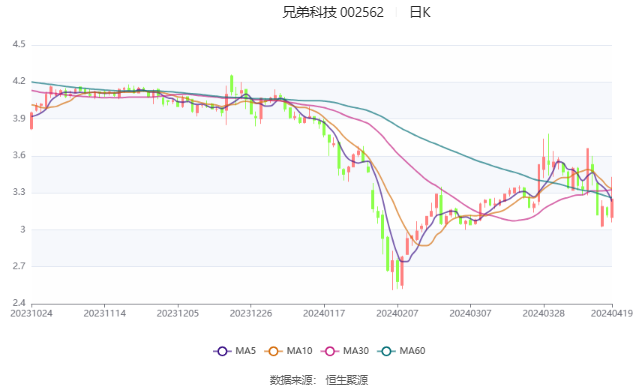Toggle the MA5 legend series
The height and width of the screenshot is (387, 637).
[x=234, y=351]
